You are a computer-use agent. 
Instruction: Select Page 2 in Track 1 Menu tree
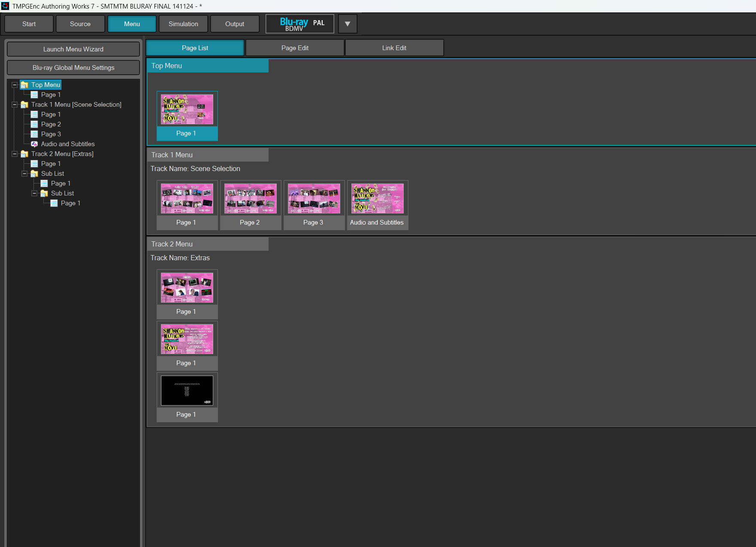coord(51,124)
